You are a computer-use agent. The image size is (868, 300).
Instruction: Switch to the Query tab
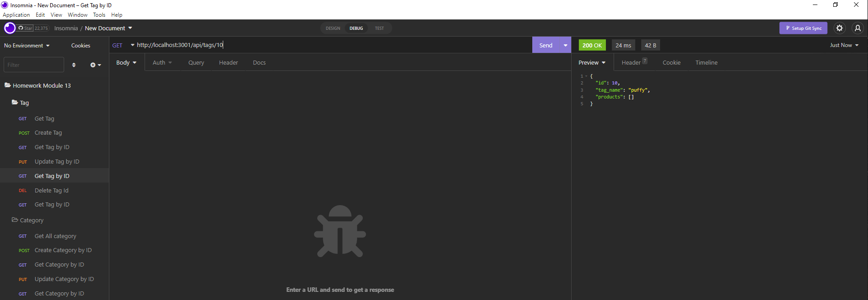click(x=196, y=62)
